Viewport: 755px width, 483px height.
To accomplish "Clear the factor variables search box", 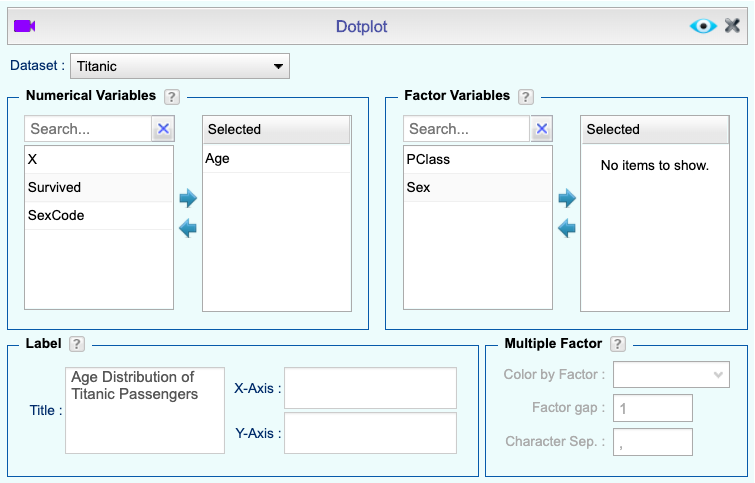I will coord(541,129).
